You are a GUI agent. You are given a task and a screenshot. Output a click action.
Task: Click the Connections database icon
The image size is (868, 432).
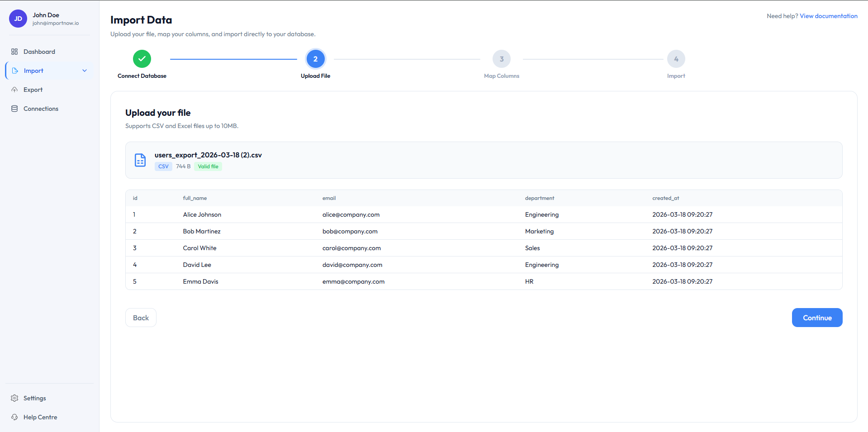pyautogui.click(x=14, y=109)
